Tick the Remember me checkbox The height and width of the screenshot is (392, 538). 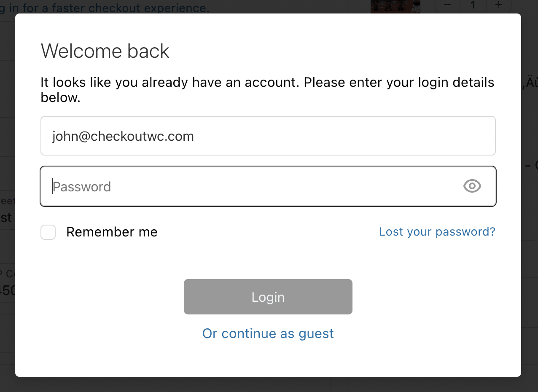[48, 232]
